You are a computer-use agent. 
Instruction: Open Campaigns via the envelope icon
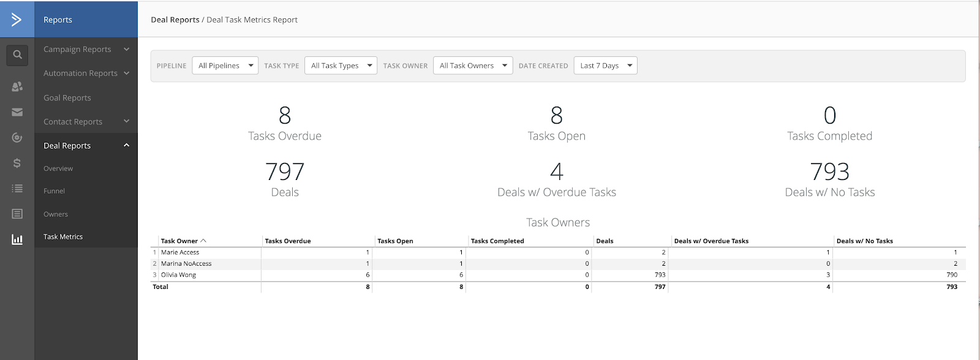[x=17, y=112]
